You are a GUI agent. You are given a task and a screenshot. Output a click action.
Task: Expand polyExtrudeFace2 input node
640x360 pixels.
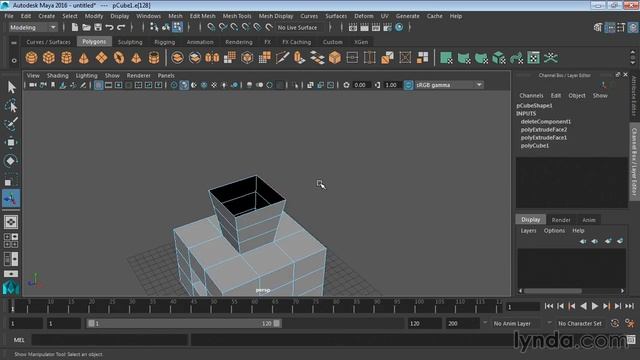[544, 129]
